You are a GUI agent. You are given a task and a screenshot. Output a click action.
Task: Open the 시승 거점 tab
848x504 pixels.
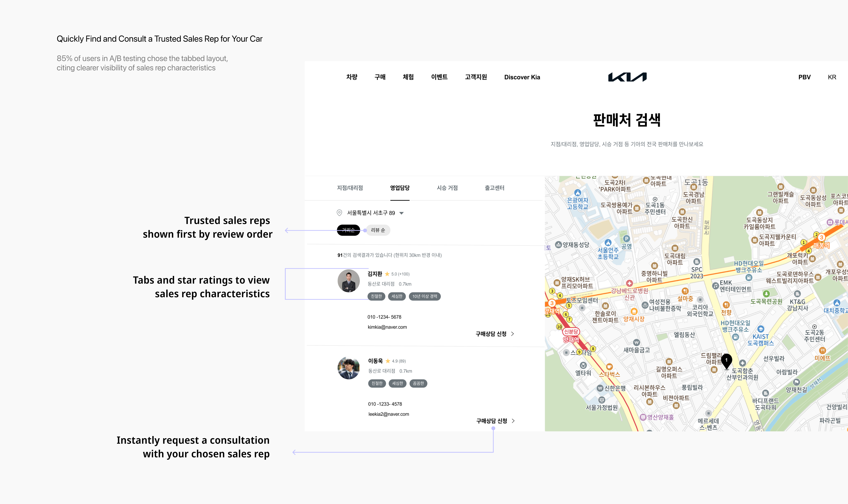pos(447,188)
